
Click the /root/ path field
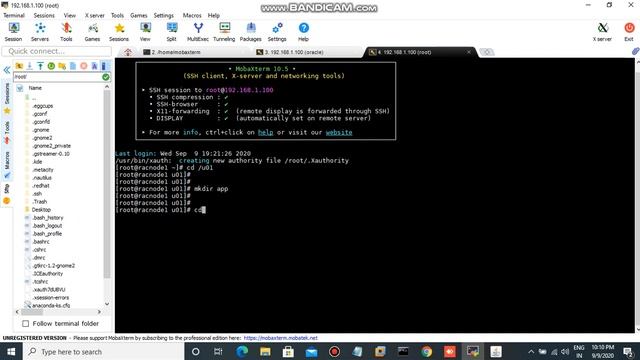[x=58, y=77]
